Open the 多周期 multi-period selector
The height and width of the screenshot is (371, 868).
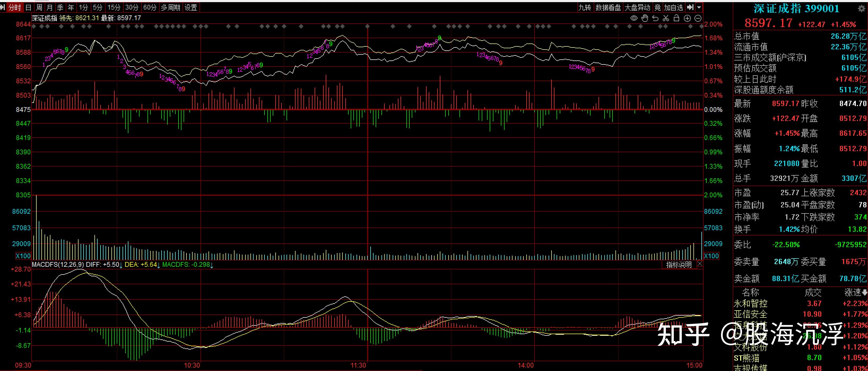(x=170, y=7)
